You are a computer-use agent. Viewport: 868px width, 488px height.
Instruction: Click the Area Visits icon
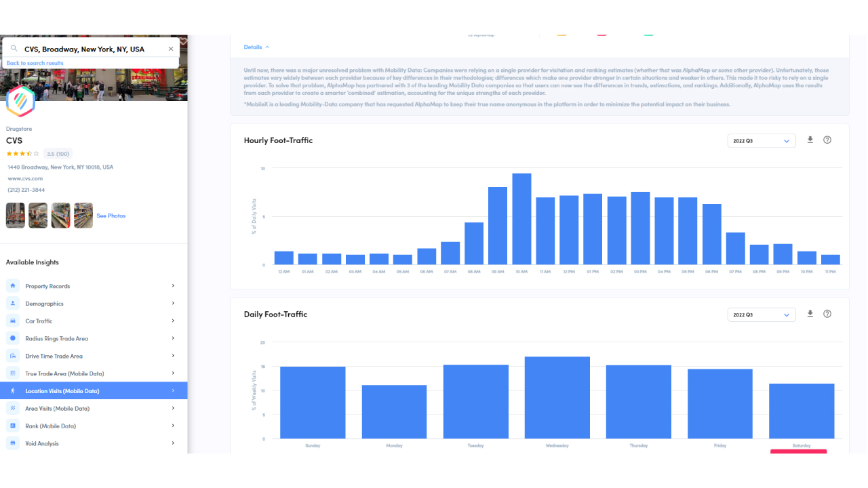pyautogui.click(x=13, y=409)
